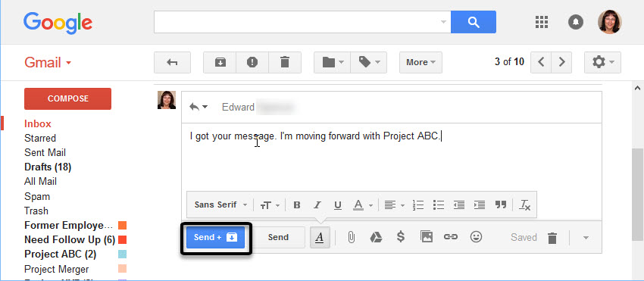Click the recipient Edward field

[258, 108]
